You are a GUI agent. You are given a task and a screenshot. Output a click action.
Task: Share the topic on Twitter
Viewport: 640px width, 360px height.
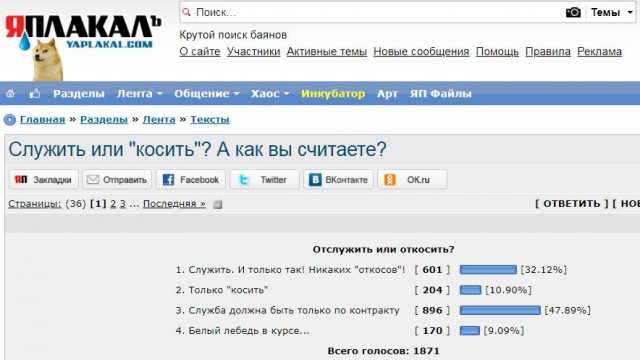pyautogui.click(x=264, y=180)
